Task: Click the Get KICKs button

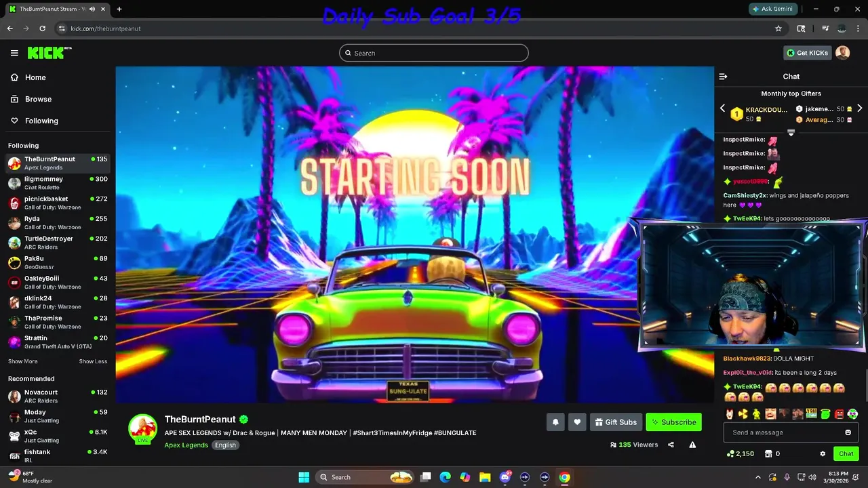Action: (807, 53)
